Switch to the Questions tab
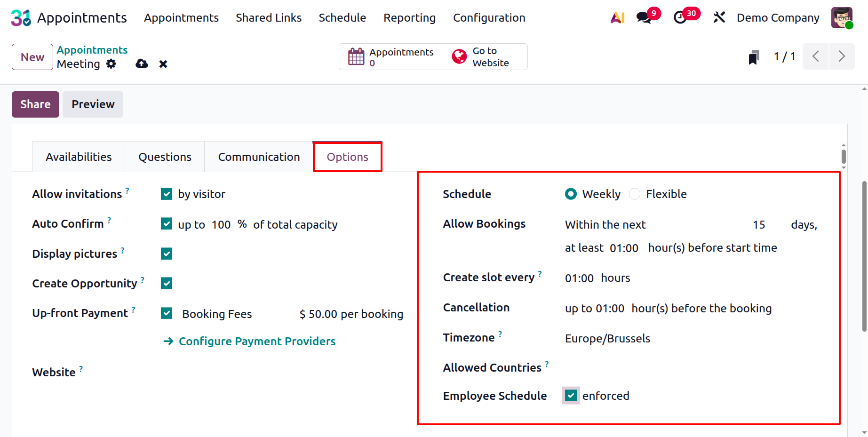Screen dimensions: 868x437 point(164,157)
